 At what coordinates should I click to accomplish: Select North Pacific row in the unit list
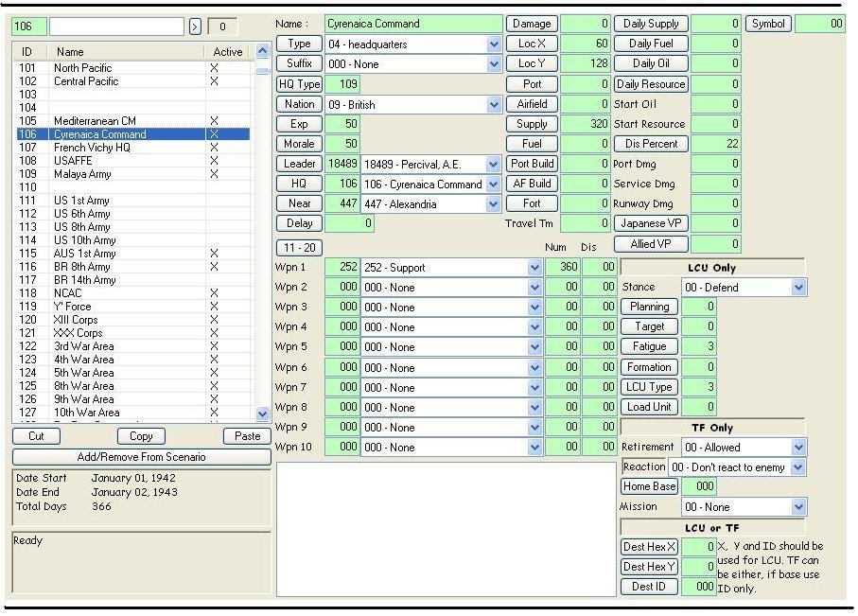click(133, 68)
